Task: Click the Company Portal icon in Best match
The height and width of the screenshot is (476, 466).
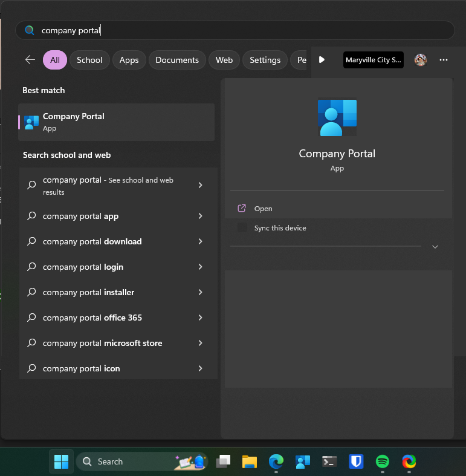Action: [31, 122]
